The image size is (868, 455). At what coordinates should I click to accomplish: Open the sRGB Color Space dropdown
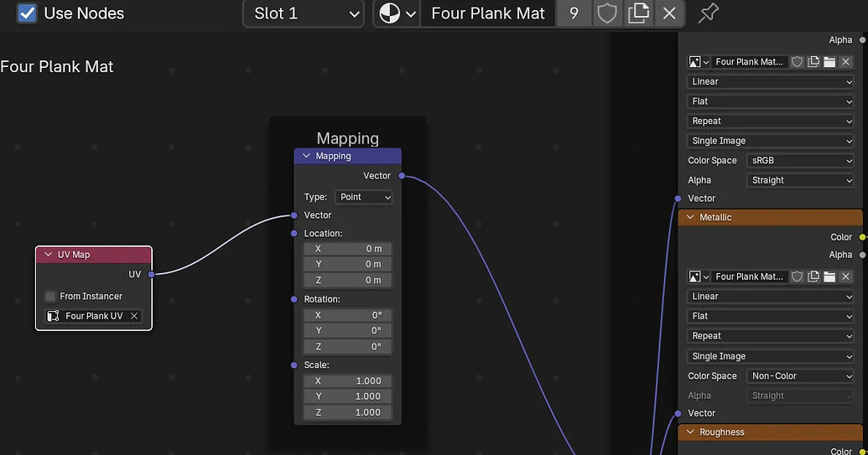[x=800, y=161]
